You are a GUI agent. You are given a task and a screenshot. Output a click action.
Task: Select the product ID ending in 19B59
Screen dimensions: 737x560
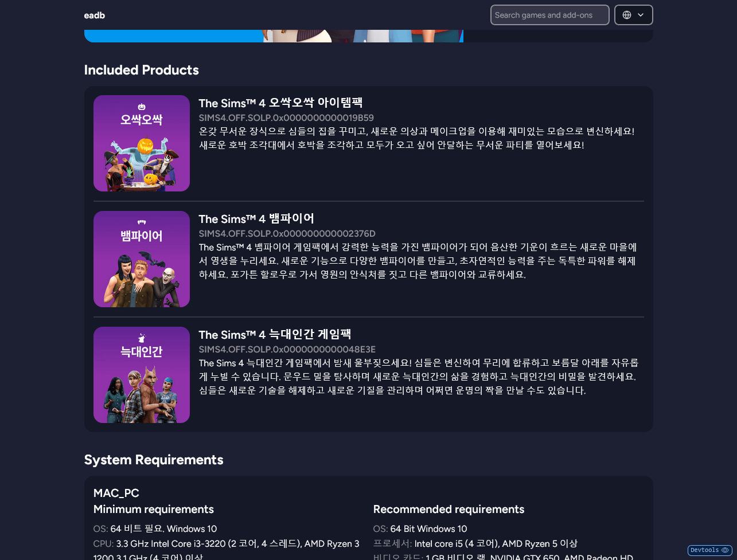point(286,118)
